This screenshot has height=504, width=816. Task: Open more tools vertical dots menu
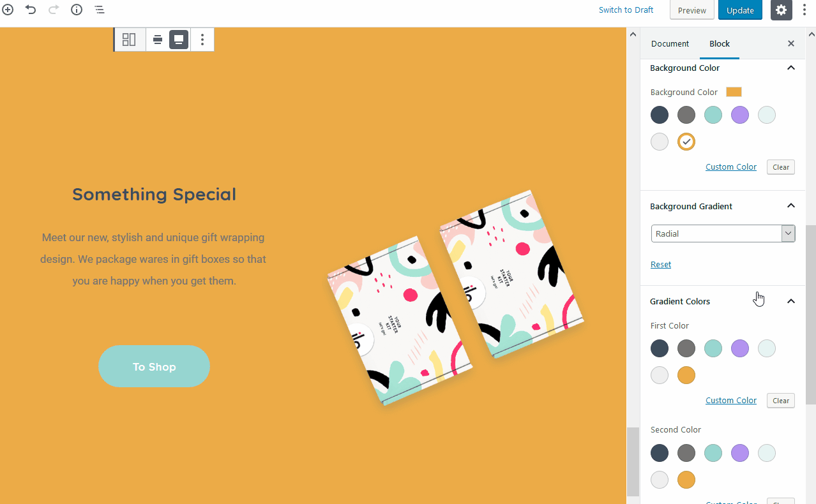(x=805, y=10)
